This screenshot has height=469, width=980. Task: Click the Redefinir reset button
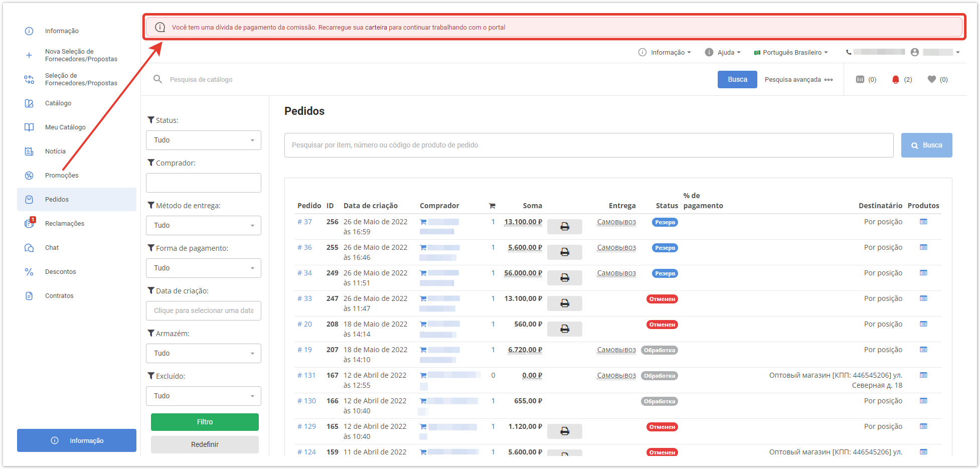[x=205, y=444]
